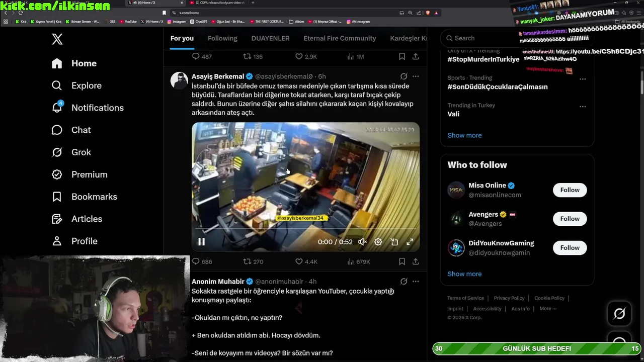Open more options on Asayiş Berkemal post
The image size is (644, 362).
coord(416,76)
